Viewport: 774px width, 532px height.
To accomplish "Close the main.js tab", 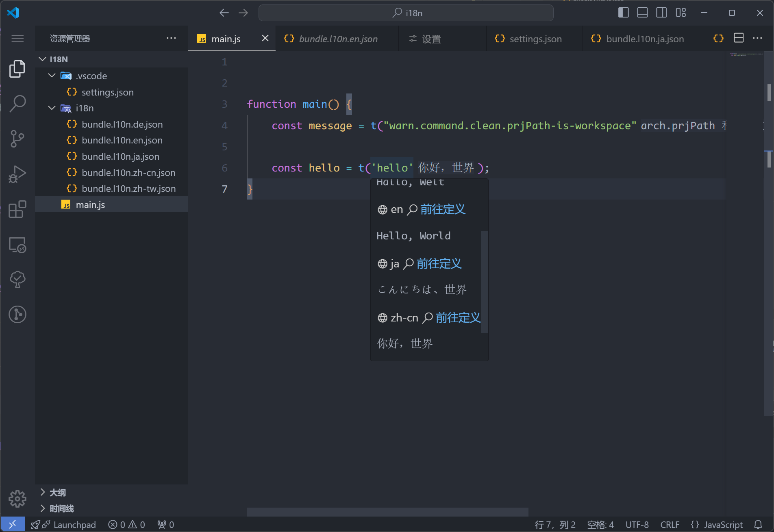I will coord(265,38).
